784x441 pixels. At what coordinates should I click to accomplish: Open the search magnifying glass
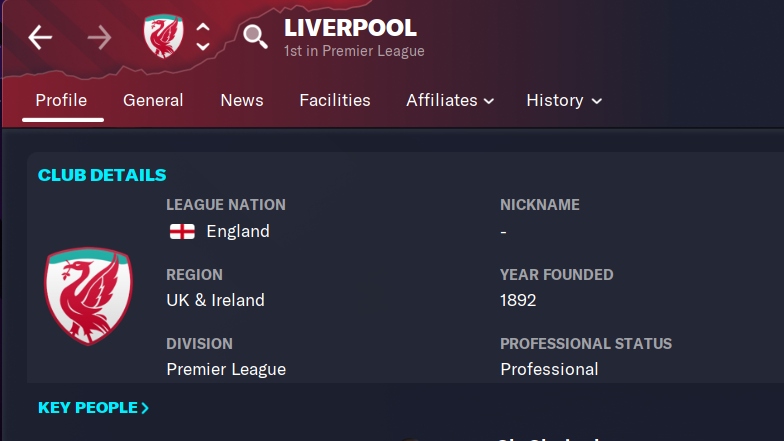[255, 36]
